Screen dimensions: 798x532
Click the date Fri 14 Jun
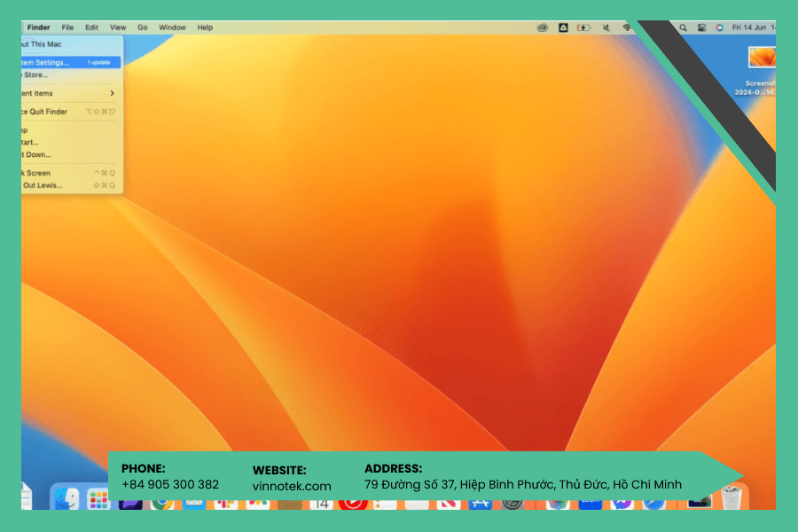[748, 27]
